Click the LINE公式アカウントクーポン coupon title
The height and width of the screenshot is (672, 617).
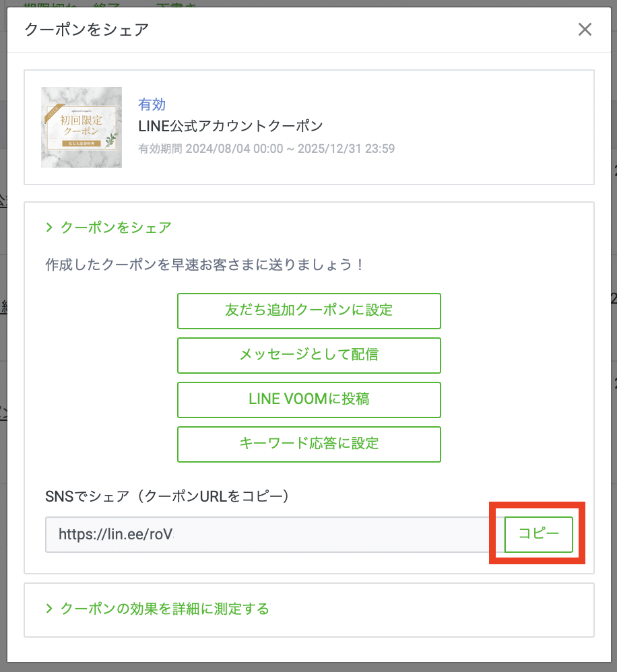tap(230, 126)
